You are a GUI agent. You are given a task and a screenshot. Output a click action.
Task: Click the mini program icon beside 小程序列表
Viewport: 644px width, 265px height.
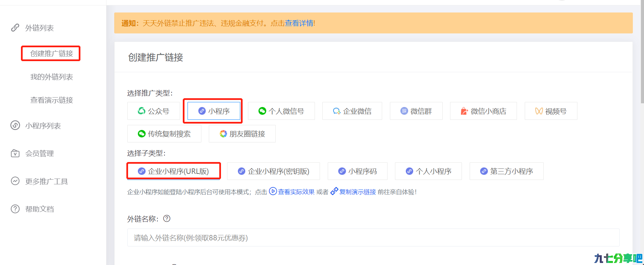pos(15,125)
